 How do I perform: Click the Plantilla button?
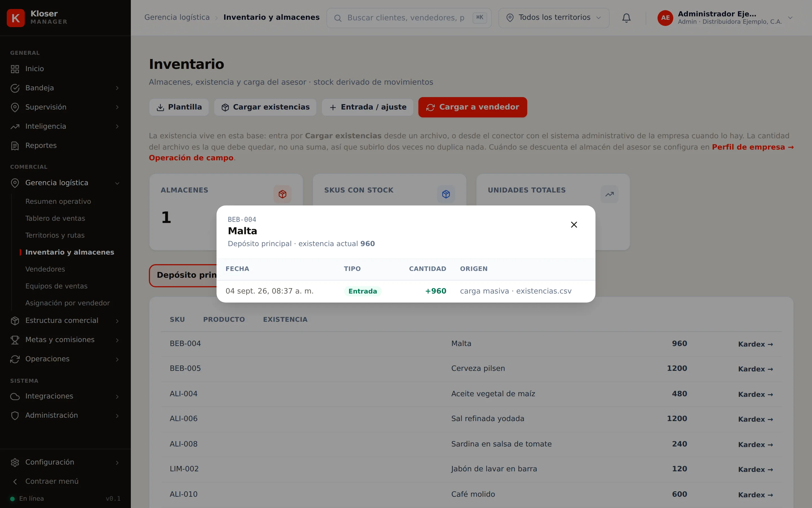(x=179, y=107)
